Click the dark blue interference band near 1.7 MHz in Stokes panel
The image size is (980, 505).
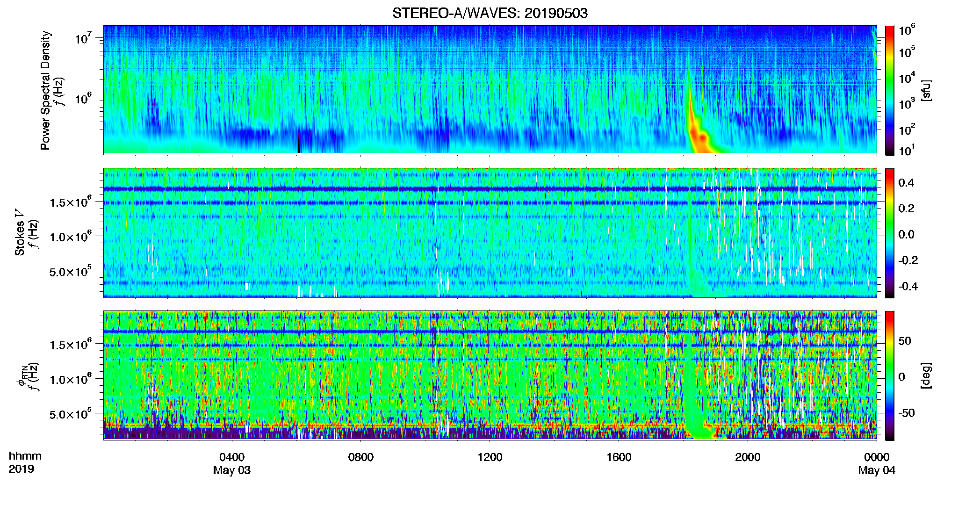tap(490, 189)
